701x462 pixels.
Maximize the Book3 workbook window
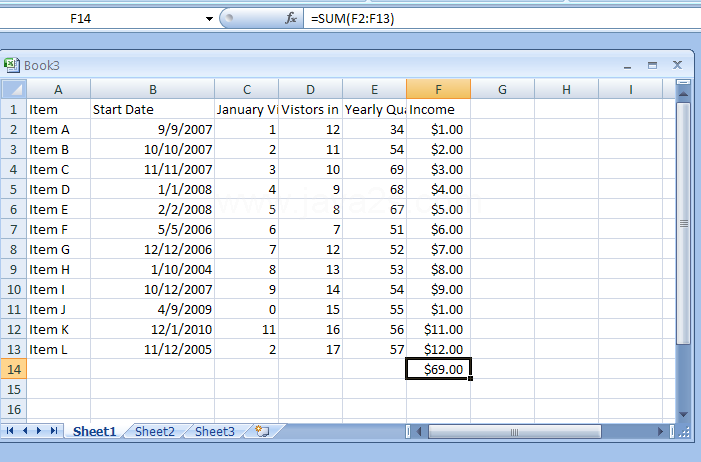(652, 65)
